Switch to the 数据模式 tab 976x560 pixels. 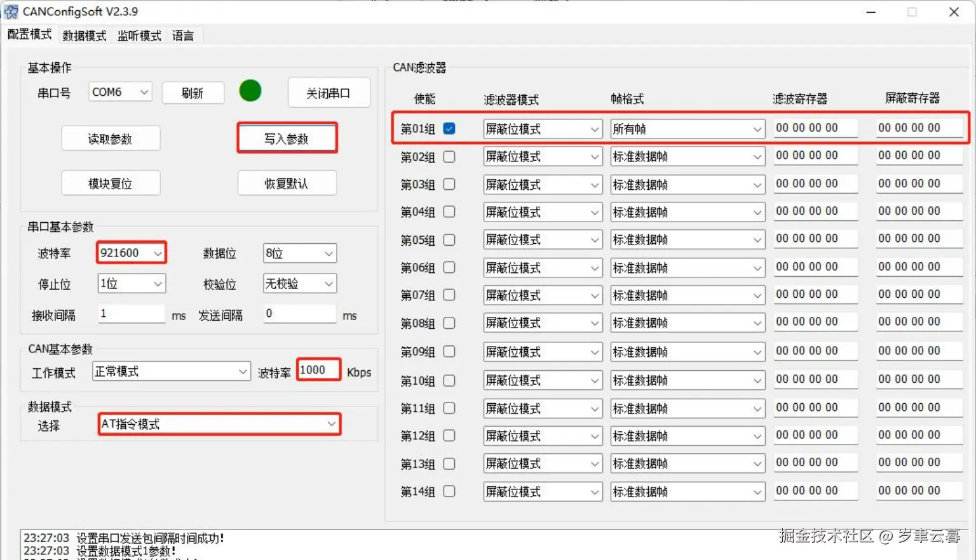pos(84,36)
